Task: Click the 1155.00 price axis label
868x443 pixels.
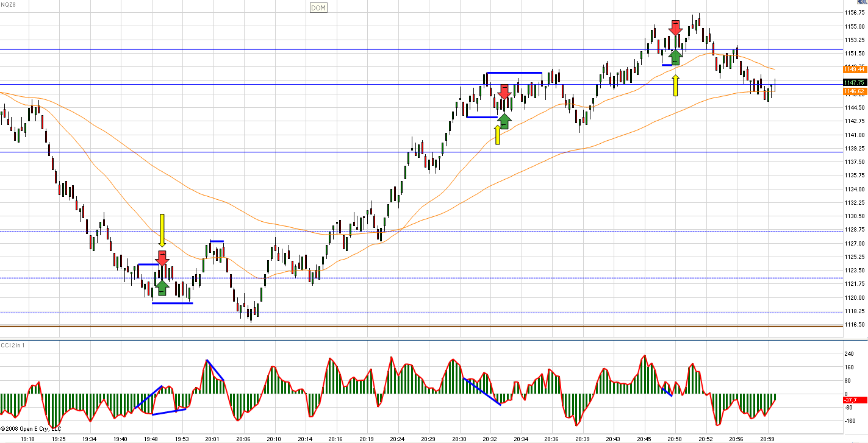Action: (x=855, y=26)
